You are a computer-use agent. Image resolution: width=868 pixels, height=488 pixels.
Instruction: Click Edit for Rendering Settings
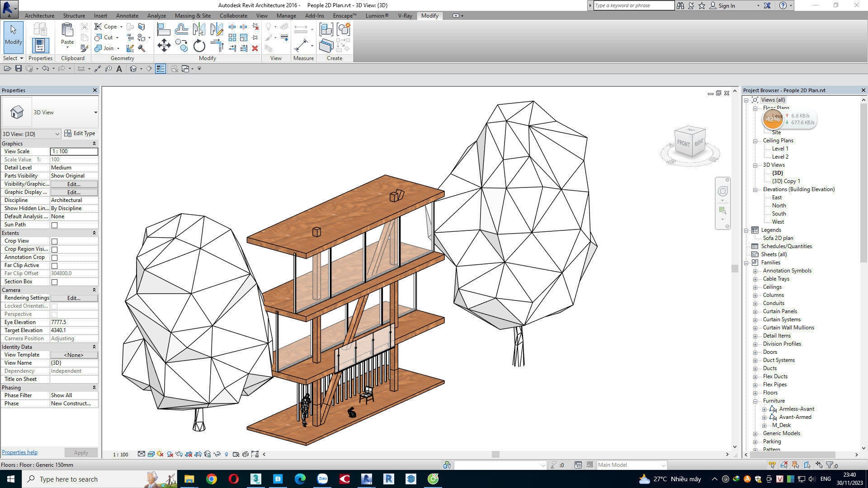(74, 298)
